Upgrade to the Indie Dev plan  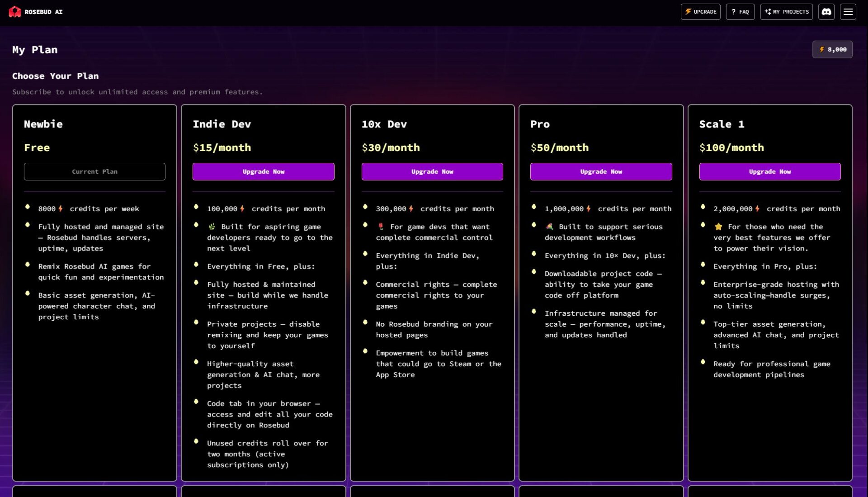(x=264, y=172)
